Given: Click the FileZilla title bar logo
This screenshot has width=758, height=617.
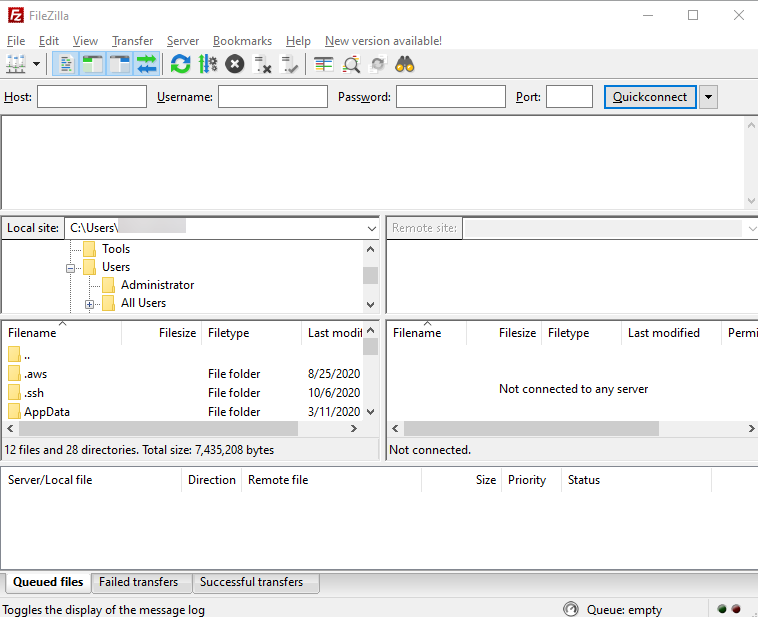Looking at the screenshot, I should point(15,15).
